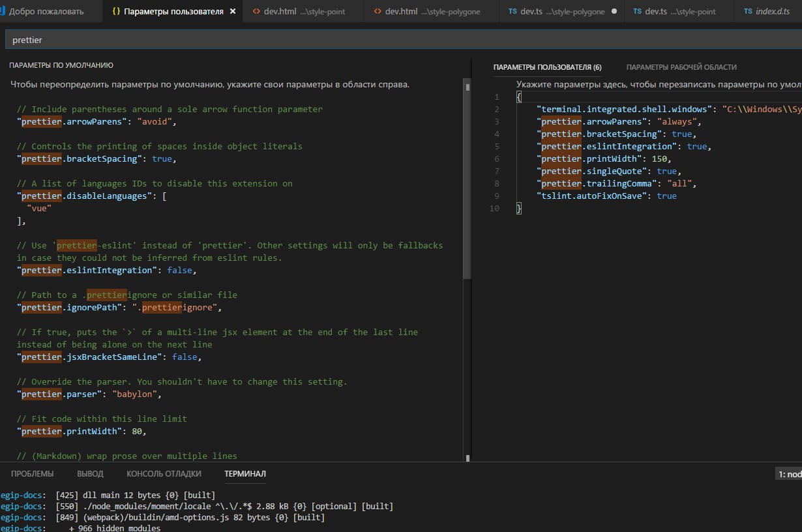Viewport: 802px width, 532px height.
Task: Switch to ПАРАМЕТРЫ РАБОЧЕЙ ОБЛАСТИ scope
Action: click(681, 67)
